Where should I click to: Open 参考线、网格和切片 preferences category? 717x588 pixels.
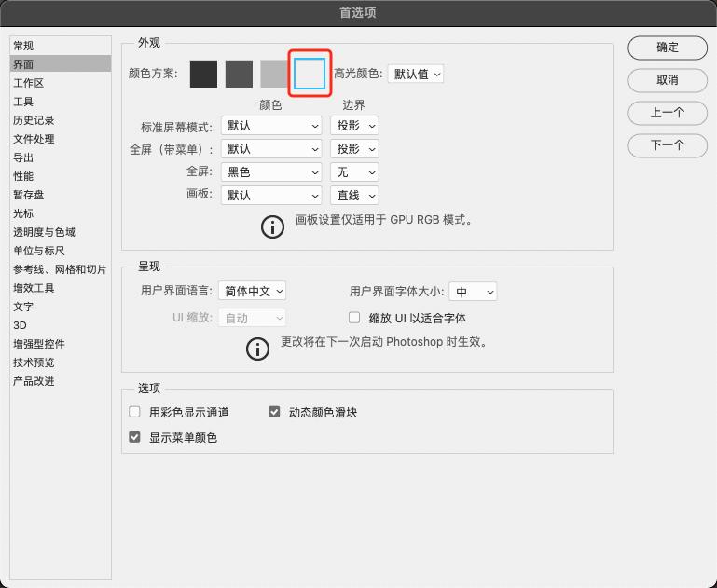(61, 269)
